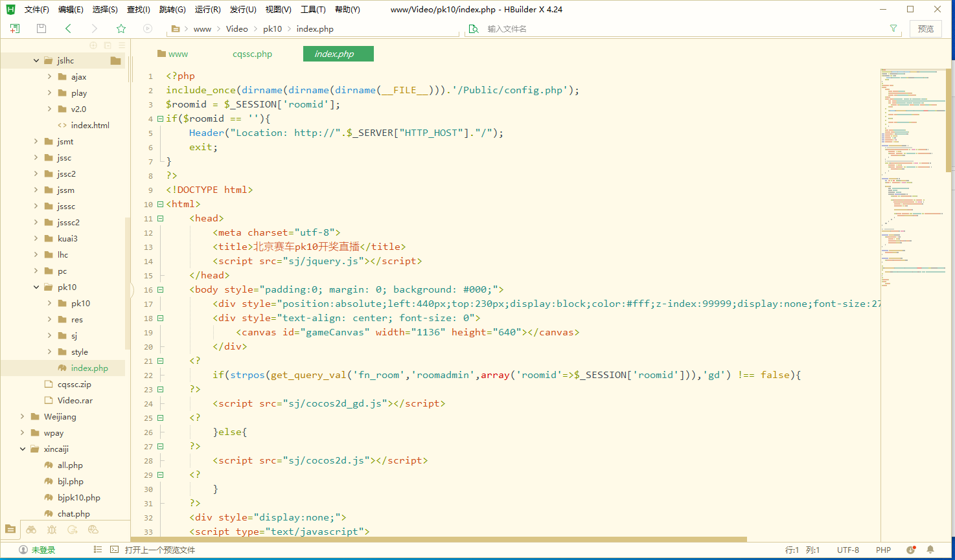Expand the Weijiang folder
Screen dimensions: 955x560
[x=23, y=417]
